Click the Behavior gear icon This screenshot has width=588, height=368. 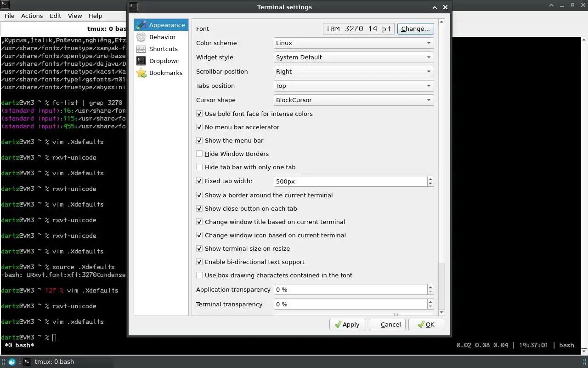[x=141, y=37]
